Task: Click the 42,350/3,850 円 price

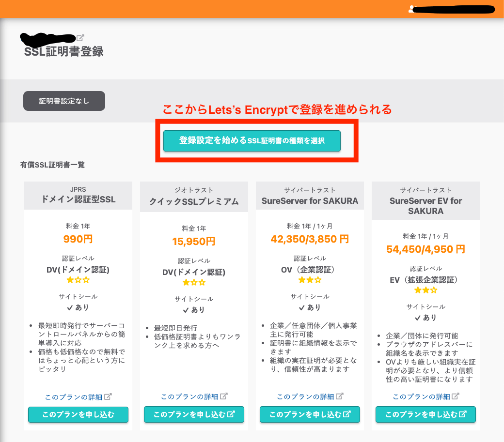Action: tap(310, 239)
